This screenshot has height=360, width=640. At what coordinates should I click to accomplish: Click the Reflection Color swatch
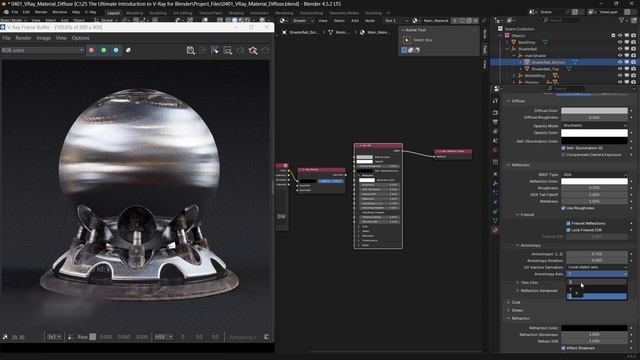point(594,181)
